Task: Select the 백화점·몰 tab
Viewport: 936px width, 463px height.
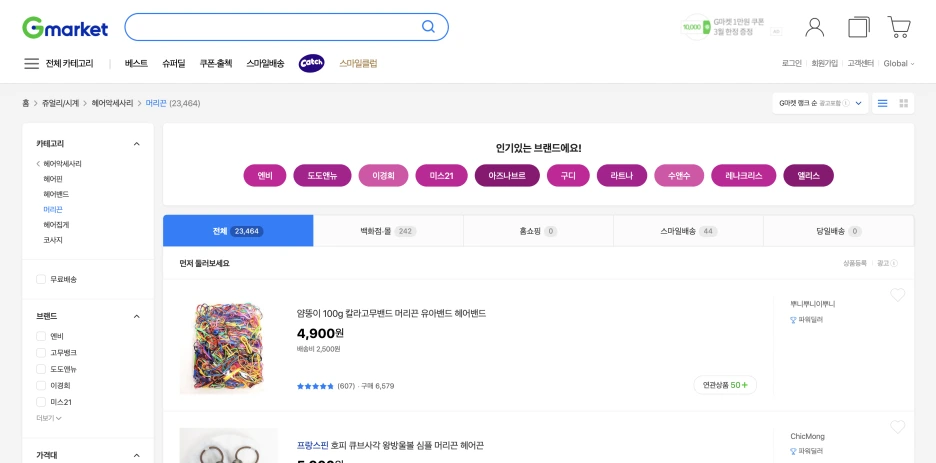Action: (389, 231)
